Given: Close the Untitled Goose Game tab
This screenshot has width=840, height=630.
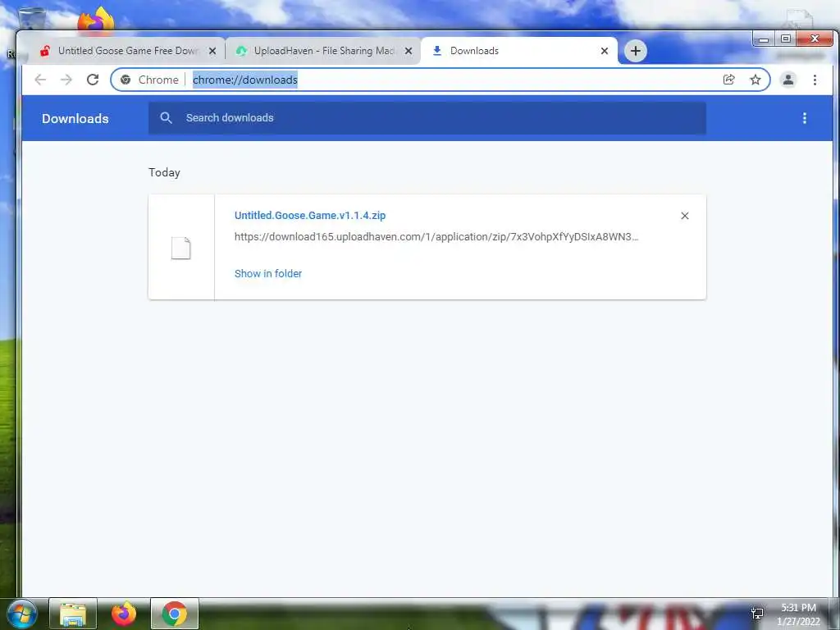Looking at the screenshot, I should [212, 51].
